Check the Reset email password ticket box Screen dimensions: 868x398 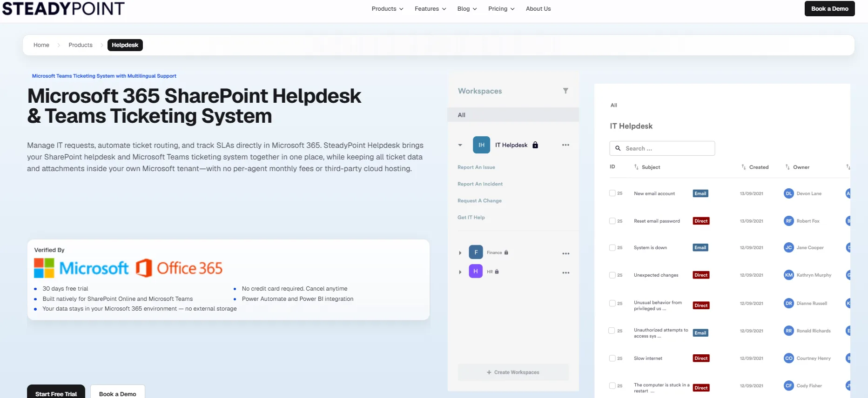point(612,221)
